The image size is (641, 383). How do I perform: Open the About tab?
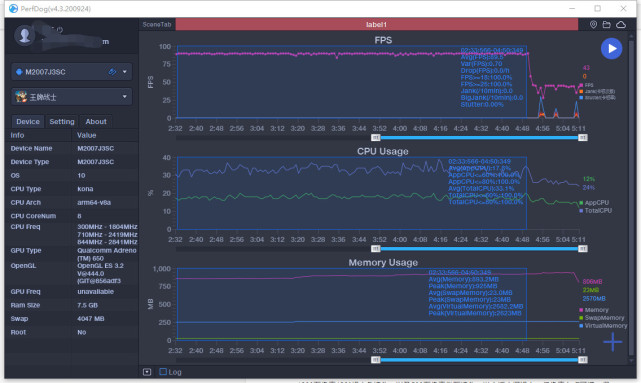[x=96, y=121]
